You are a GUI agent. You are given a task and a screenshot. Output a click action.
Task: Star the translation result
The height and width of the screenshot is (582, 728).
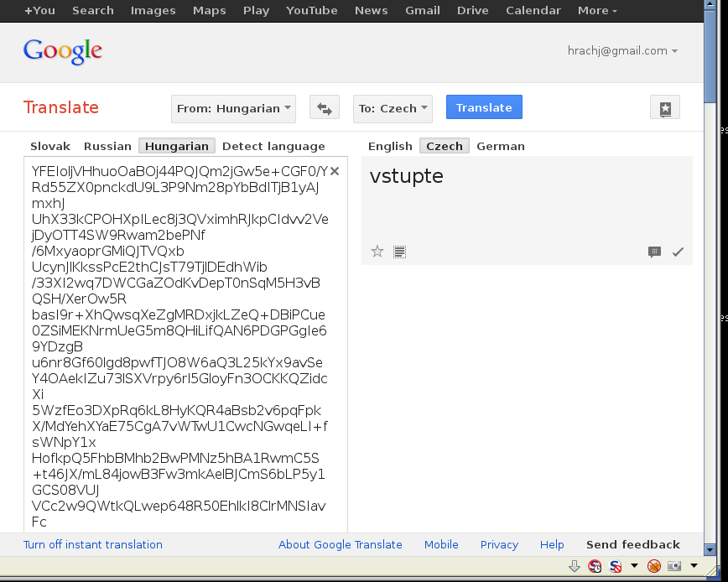(377, 252)
